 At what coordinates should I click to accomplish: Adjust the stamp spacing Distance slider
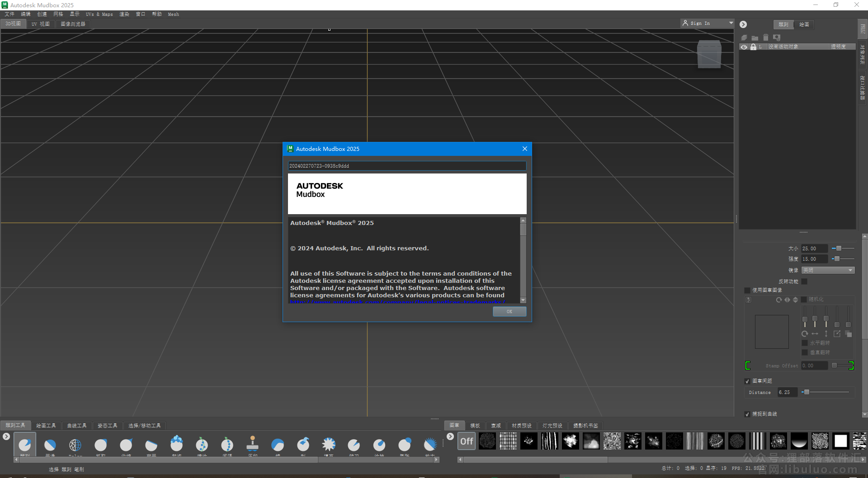806,392
